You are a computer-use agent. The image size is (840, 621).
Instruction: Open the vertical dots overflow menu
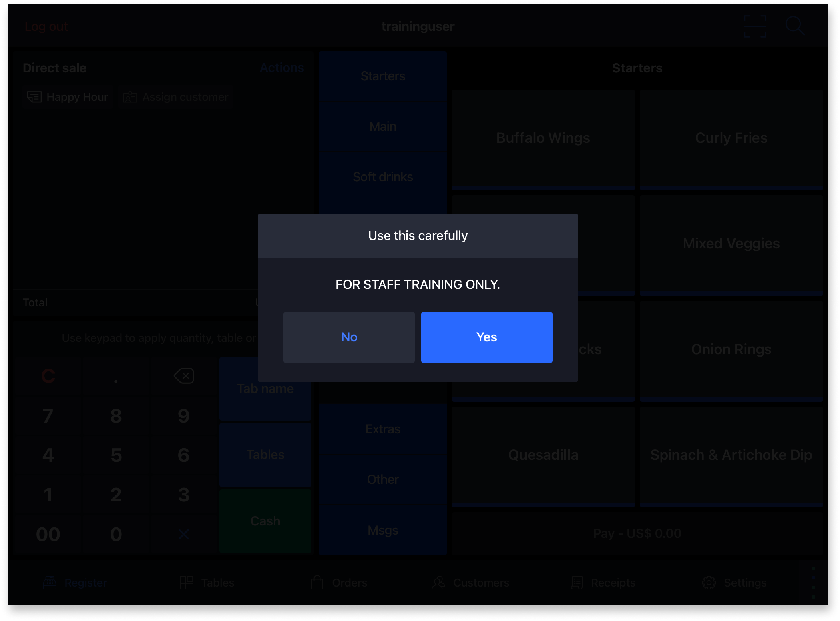(813, 583)
